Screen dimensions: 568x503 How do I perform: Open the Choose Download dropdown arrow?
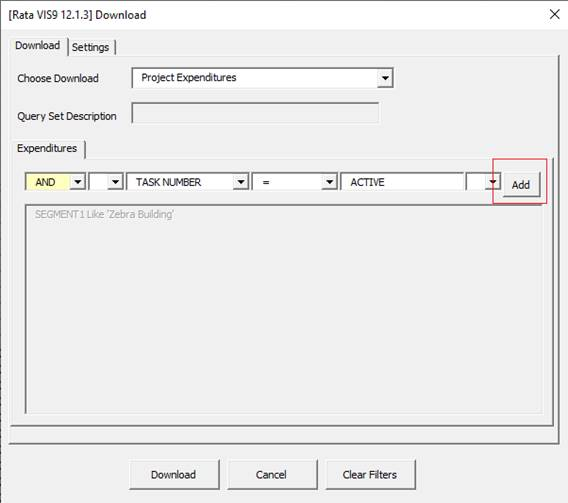point(385,78)
